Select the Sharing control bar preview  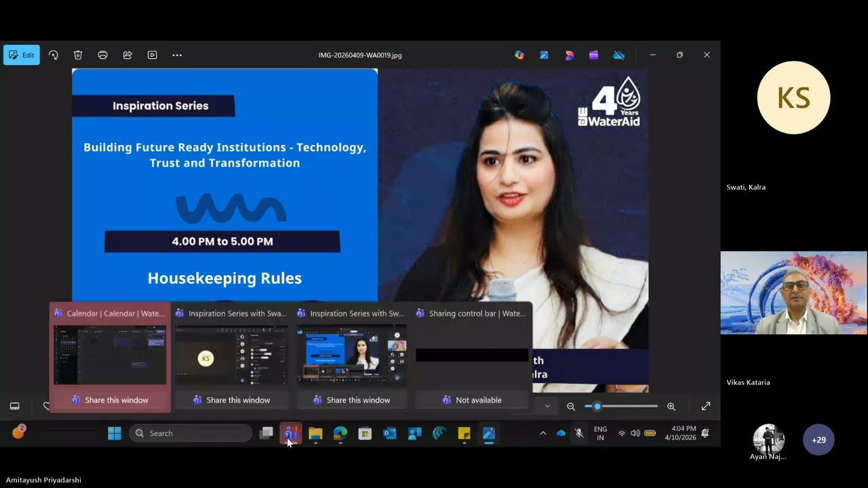pos(472,355)
